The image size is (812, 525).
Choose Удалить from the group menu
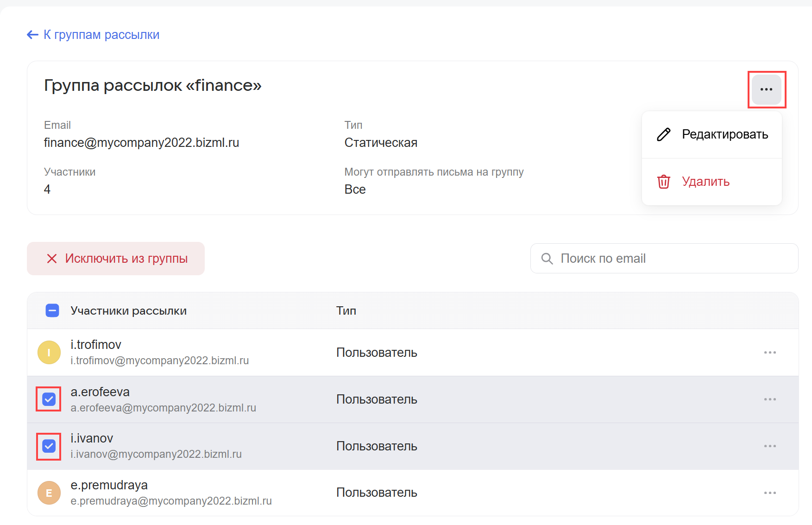705,182
